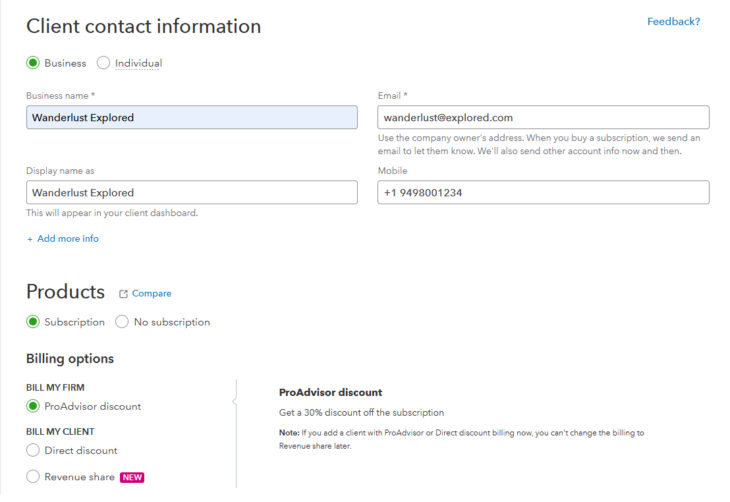Click the Mobile phone number field

pos(543,192)
